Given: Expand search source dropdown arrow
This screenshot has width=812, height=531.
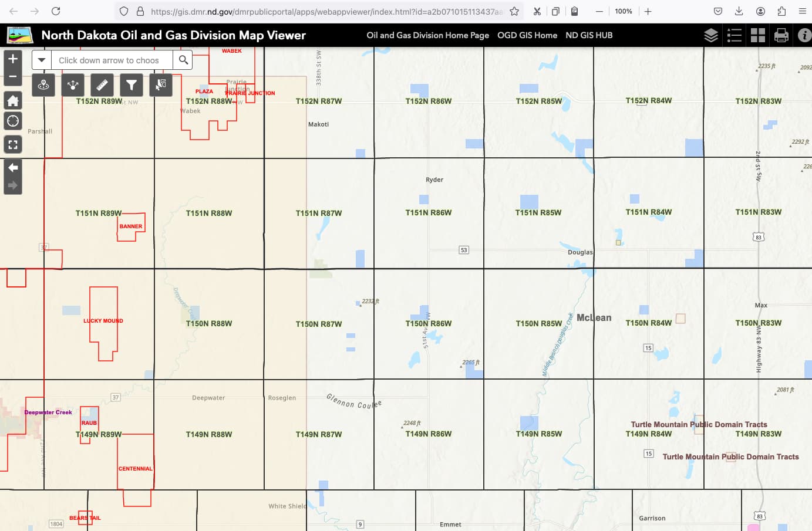Looking at the screenshot, I should [x=42, y=60].
